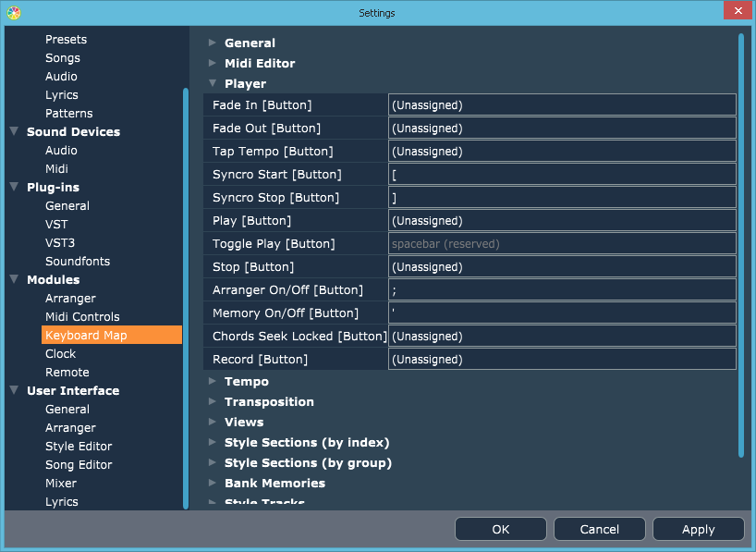Expand the Tempo section

click(x=213, y=381)
